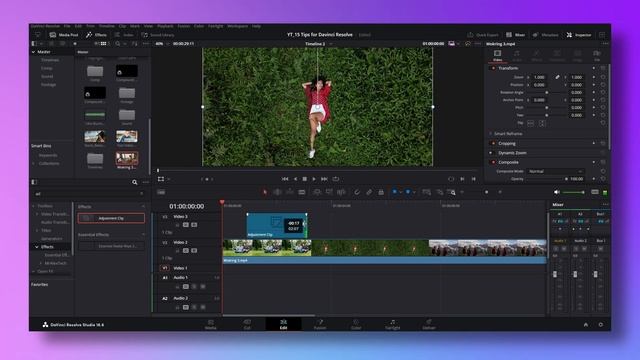
Task: Click the play forward button
Action: [x=314, y=179]
